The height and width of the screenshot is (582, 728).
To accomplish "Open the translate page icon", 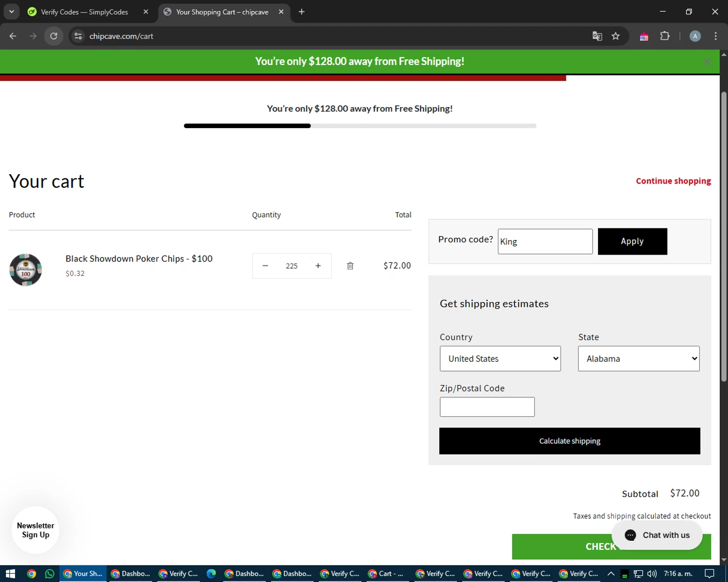I will pyautogui.click(x=597, y=36).
